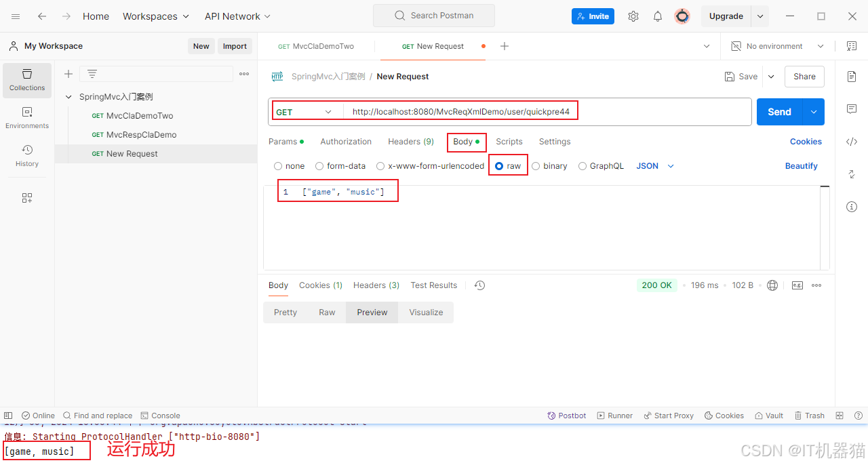The height and width of the screenshot is (465, 868).
Task: Open the network globe icon in response
Action: click(x=772, y=285)
